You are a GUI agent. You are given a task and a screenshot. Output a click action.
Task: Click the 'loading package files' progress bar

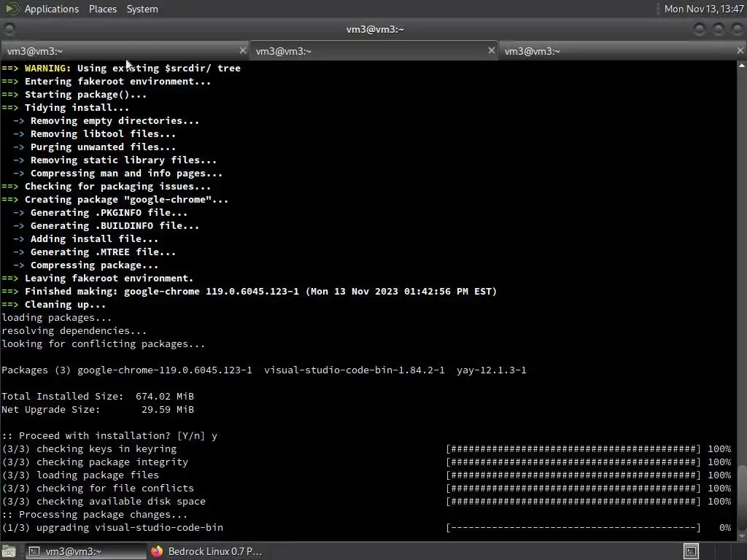[573, 475]
